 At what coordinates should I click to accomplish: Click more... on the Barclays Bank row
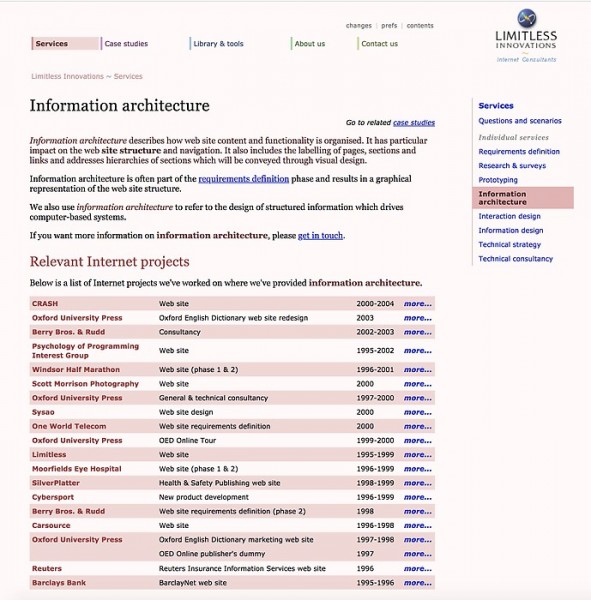pos(418,583)
